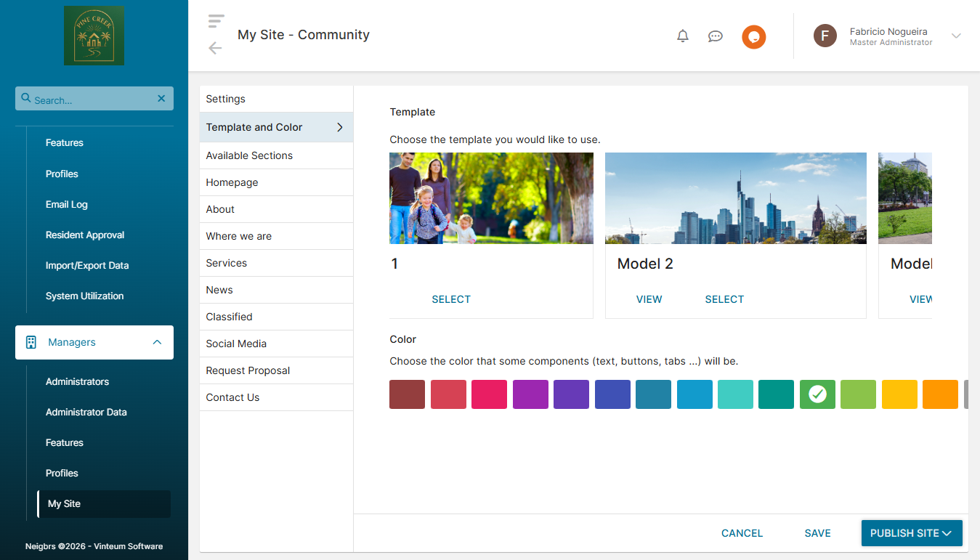Open the Contact Us settings tab
The width and height of the screenshot is (980, 560).
click(x=232, y=397)
